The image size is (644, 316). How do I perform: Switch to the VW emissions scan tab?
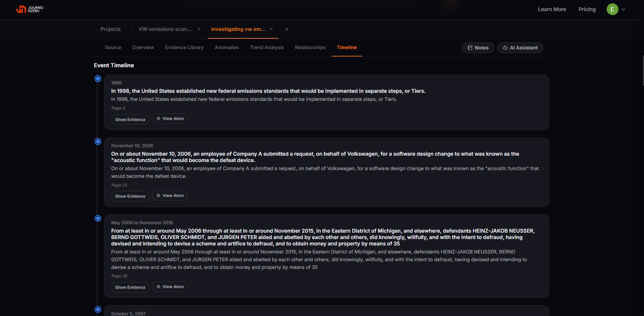click(165, 29)
